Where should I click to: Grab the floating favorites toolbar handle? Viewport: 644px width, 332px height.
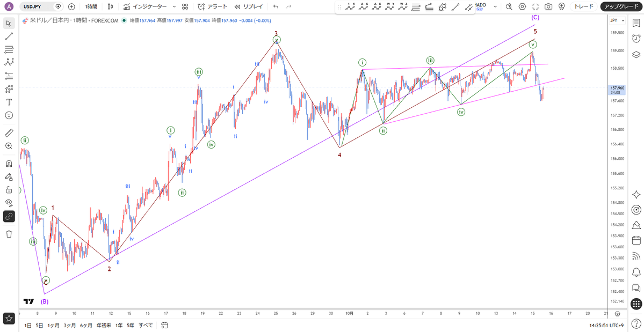point(339,6)
